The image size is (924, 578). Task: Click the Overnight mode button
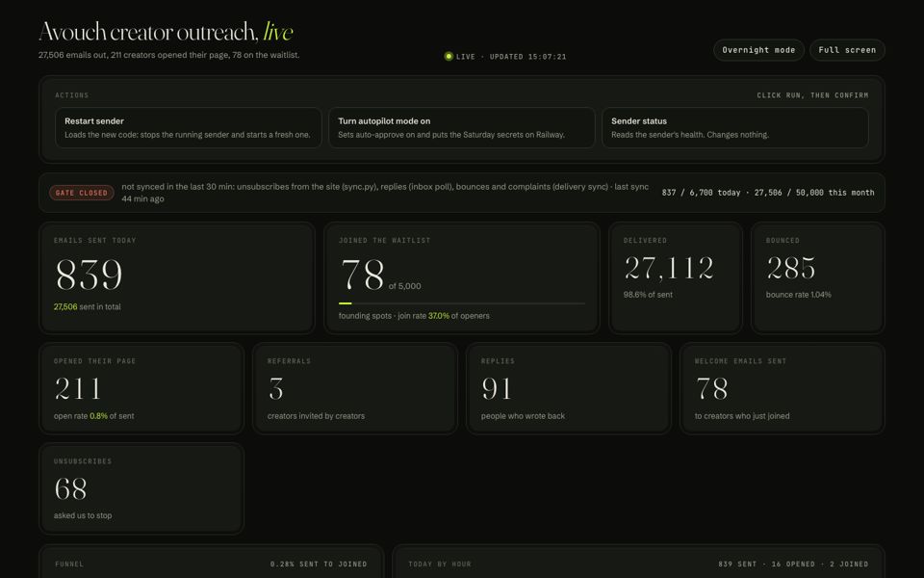(x=758, y=50)
